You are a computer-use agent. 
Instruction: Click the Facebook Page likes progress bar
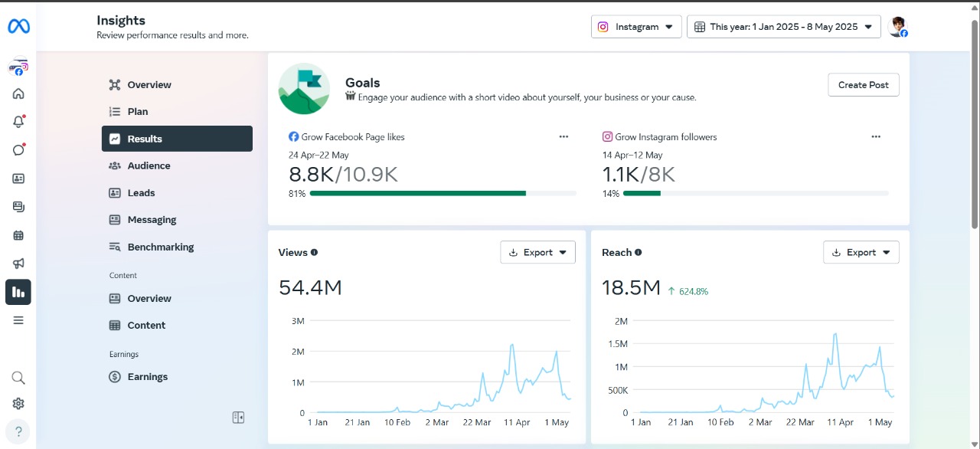443,194
